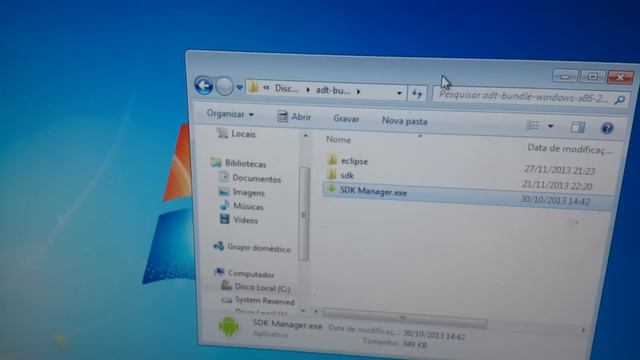
Task: Open recent locations dropdown arrow
Action: 240,87
